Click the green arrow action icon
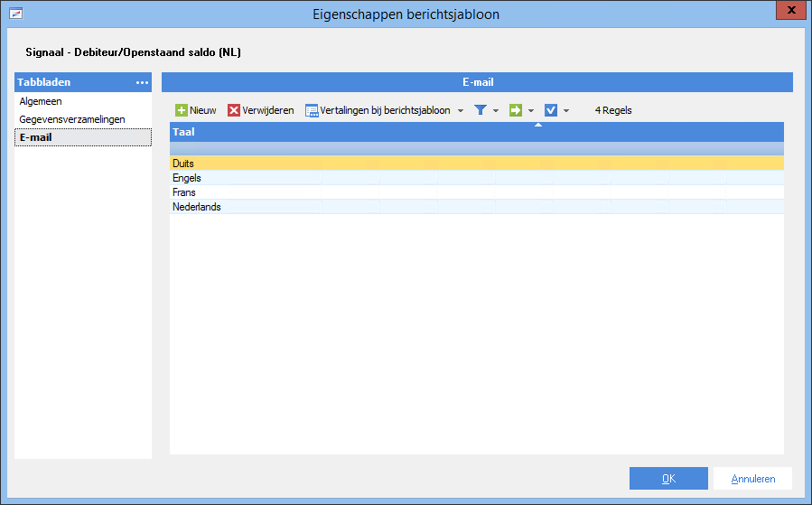 (x=515, y=110)
